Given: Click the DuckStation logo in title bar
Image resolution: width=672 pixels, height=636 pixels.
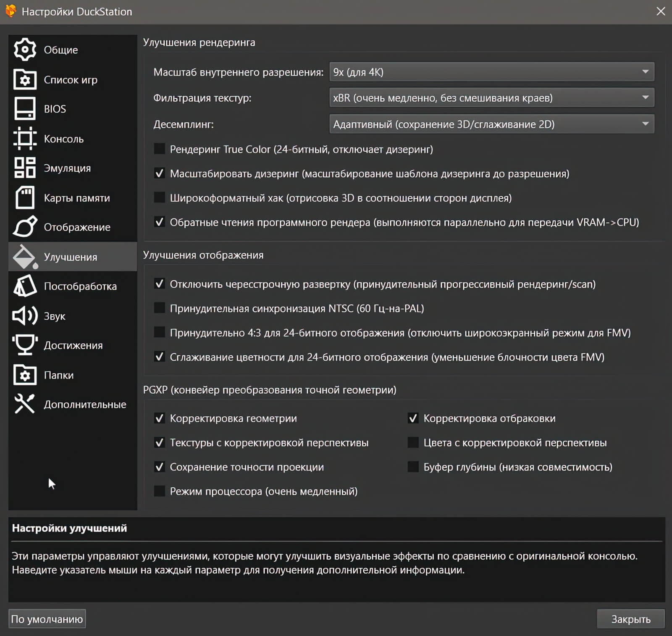Looking at the screenshot, I should (10, 11).
